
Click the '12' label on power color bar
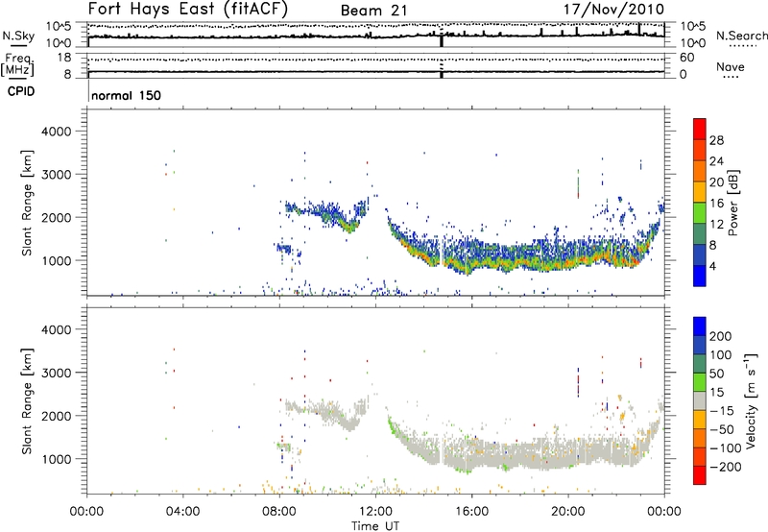coord(716,225)
